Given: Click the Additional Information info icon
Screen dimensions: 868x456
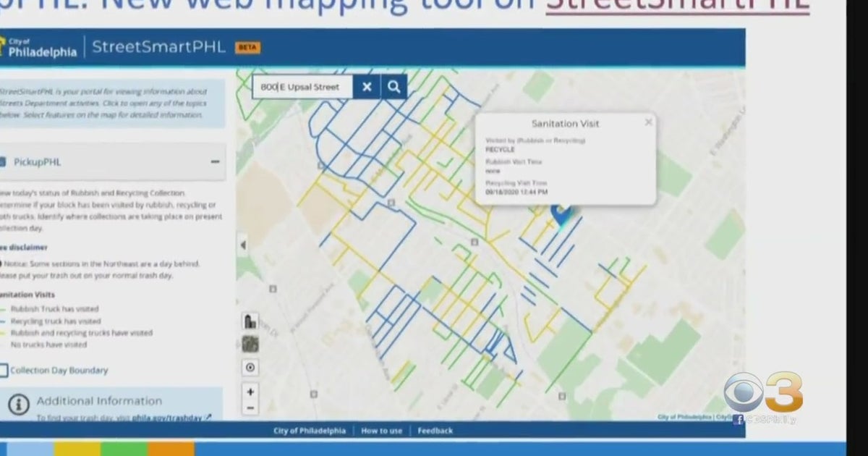Looking at the screenshot, I should 19,405.
